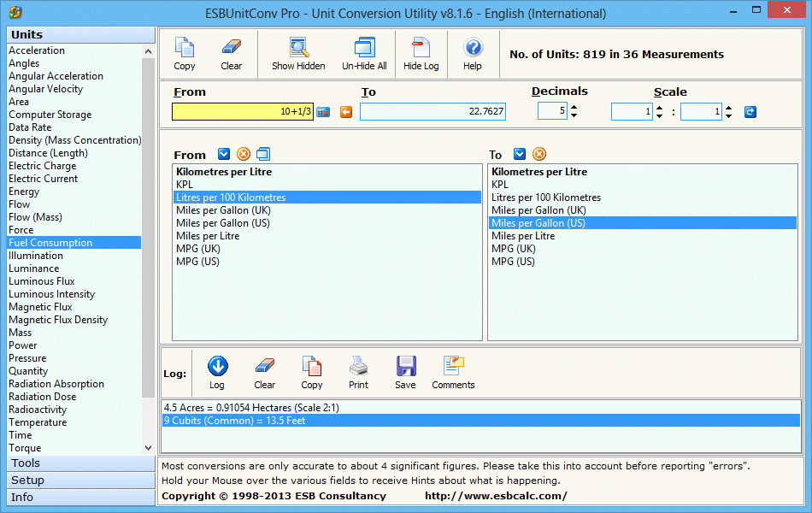Select Distance (Length) in the Units list
The height and width of the screenshot is (513, 812).
click(x=48, y=153)
